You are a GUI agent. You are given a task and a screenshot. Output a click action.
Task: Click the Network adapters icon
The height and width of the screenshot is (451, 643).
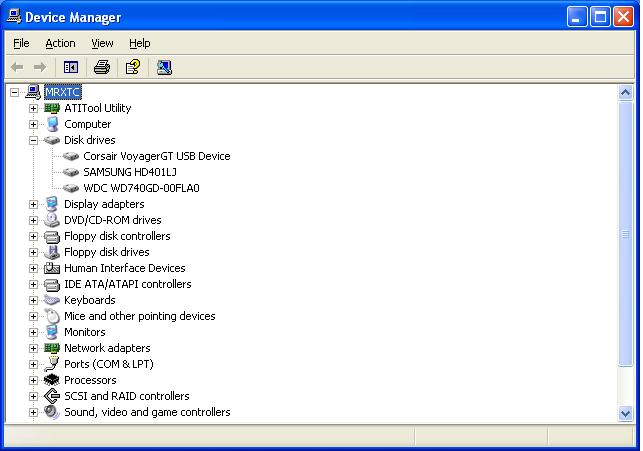tap(52, 348)
